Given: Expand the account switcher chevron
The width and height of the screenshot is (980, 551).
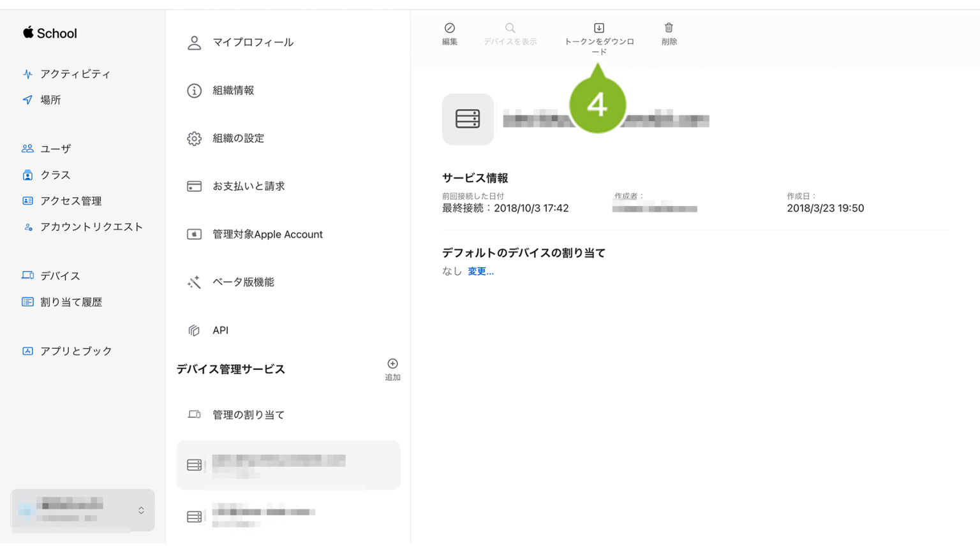Looking at the screenshot, I should (x=141, y=510).
